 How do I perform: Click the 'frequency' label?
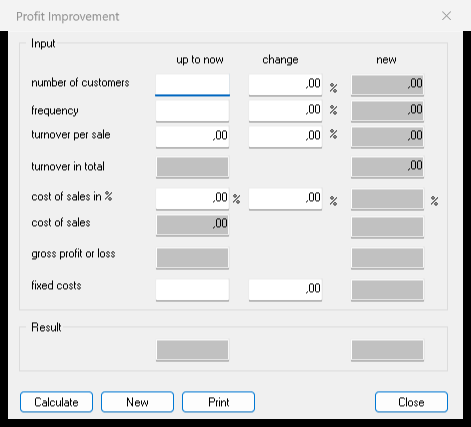point(55,110)
